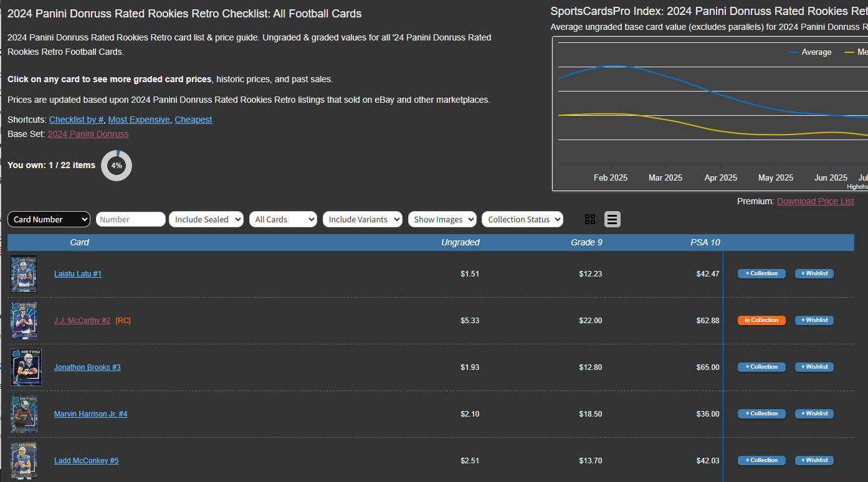The image size is (868, 482).
Task: Click Ladd McConkey Grade 9 price $13.70
Action: [591, 461]
